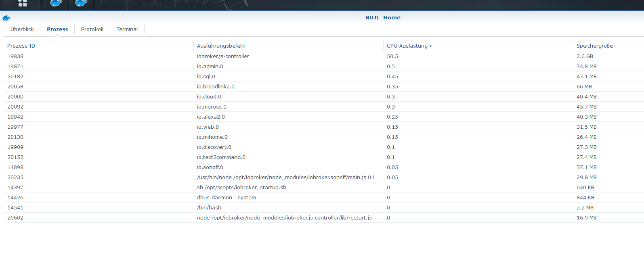The width and height of the screenshot is (644, 253).
Task: Click process ID 20000
Action: point(15,97)
